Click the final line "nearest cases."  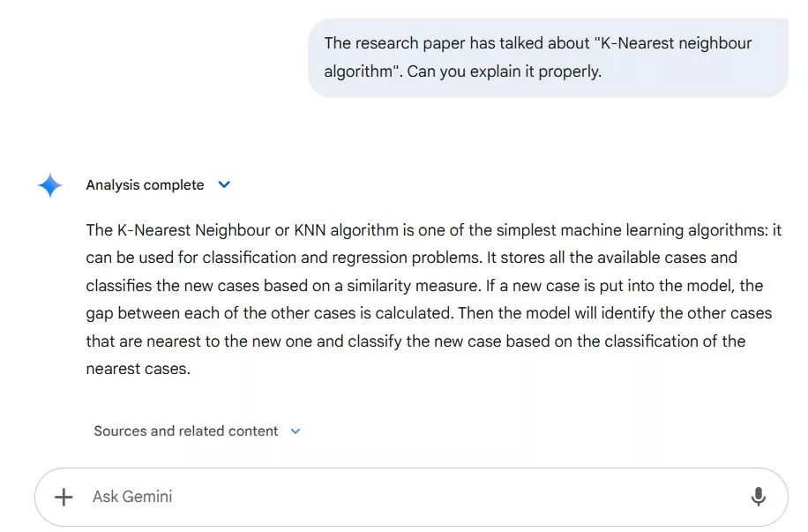point(138,369)
